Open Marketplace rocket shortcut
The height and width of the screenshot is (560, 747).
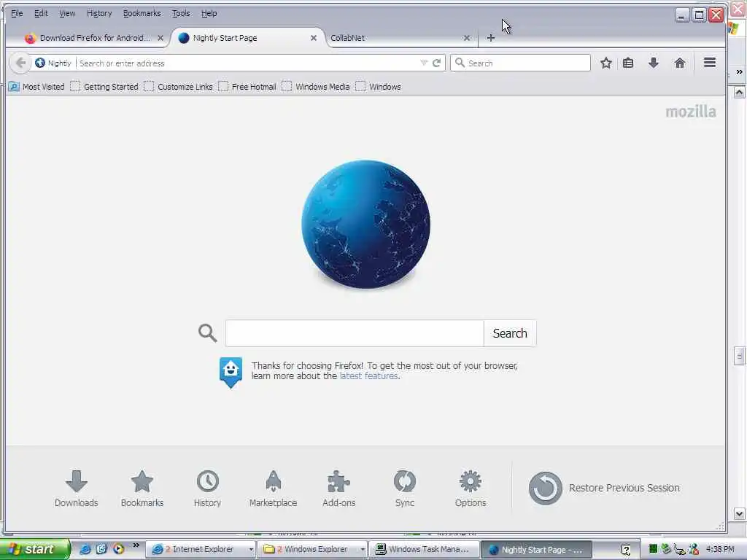[x=273, y=488]
